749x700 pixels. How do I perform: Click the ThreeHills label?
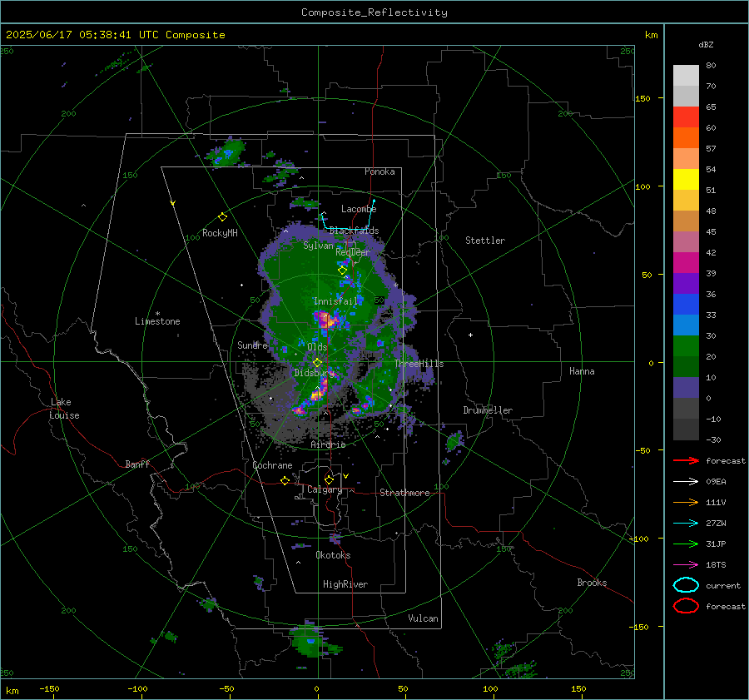[x=419, y=364]
